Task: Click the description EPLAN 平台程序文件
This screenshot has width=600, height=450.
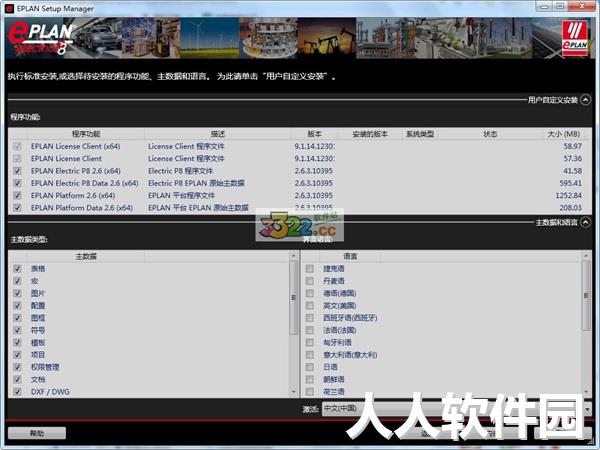Action: tap(182, 195)
